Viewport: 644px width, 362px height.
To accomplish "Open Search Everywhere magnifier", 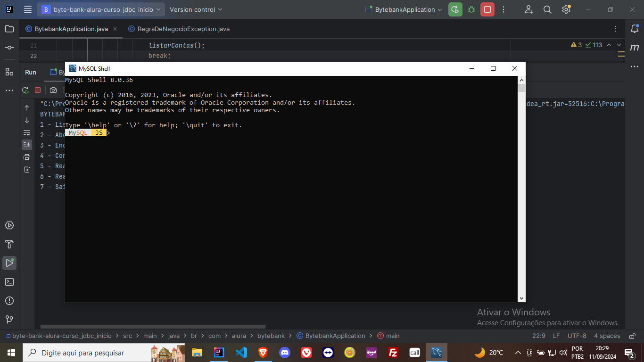I will point(547,9).
